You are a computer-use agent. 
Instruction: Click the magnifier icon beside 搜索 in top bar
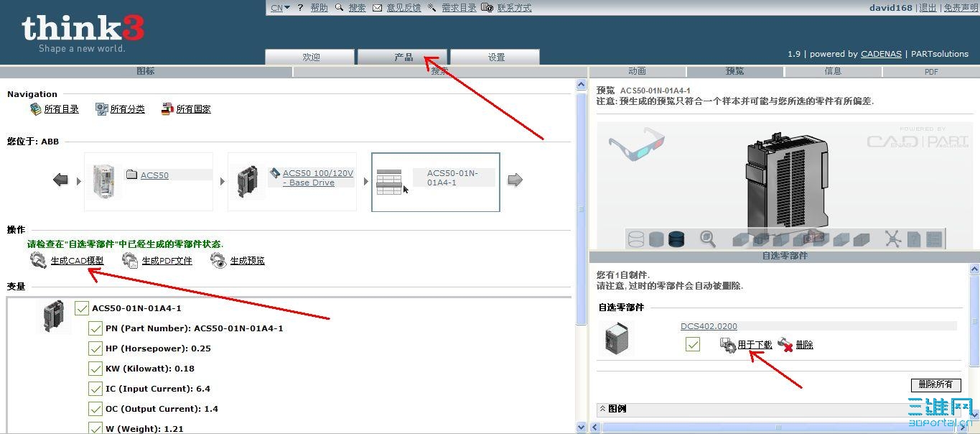(x=340, y=8)
